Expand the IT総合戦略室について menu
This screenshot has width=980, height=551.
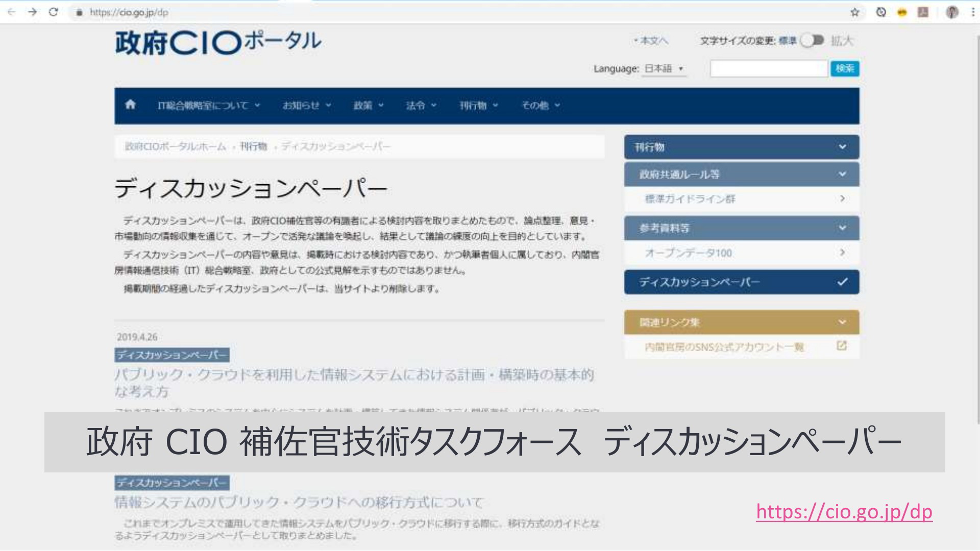click(209, 106)
